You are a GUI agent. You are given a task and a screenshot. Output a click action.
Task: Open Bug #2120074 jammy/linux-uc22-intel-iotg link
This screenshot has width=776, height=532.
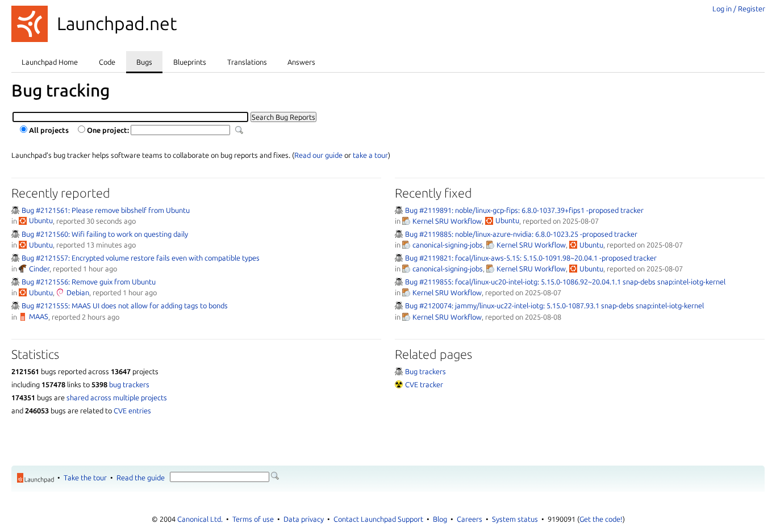[554, 305]
